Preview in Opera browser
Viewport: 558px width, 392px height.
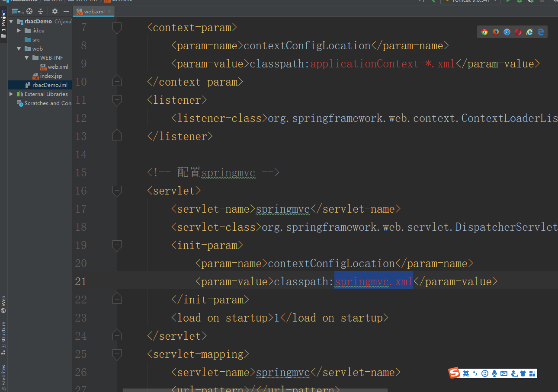point(518,32)
